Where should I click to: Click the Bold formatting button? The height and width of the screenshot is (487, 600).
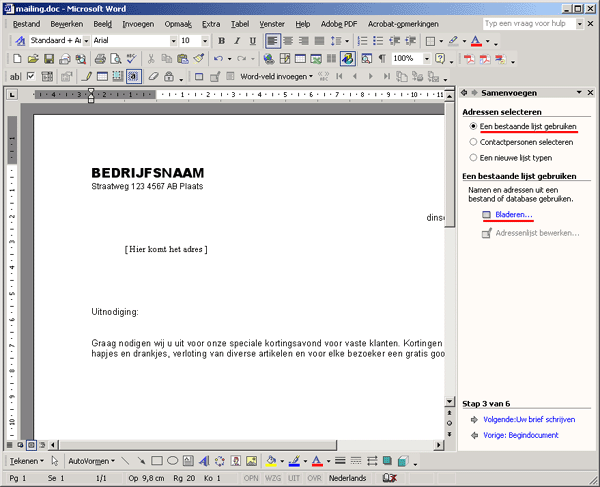pyautogui.click(x=222, y=41)
